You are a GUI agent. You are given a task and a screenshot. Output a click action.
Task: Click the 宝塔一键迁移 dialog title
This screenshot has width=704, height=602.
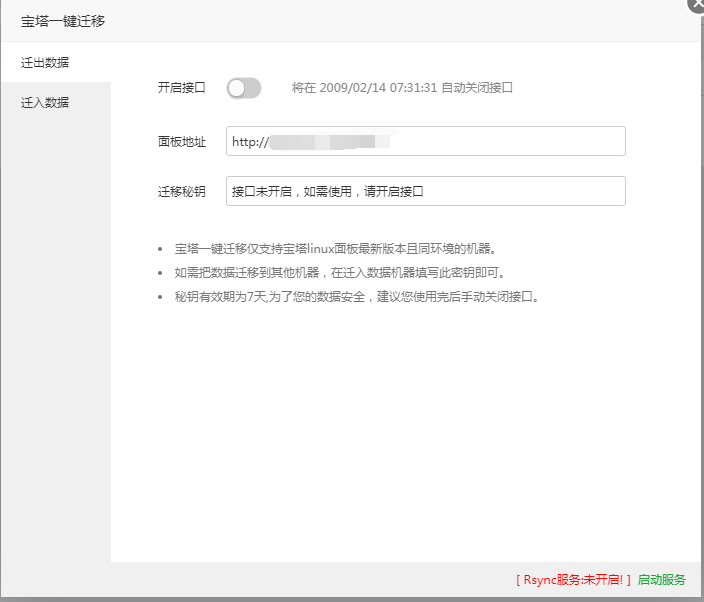63,21
